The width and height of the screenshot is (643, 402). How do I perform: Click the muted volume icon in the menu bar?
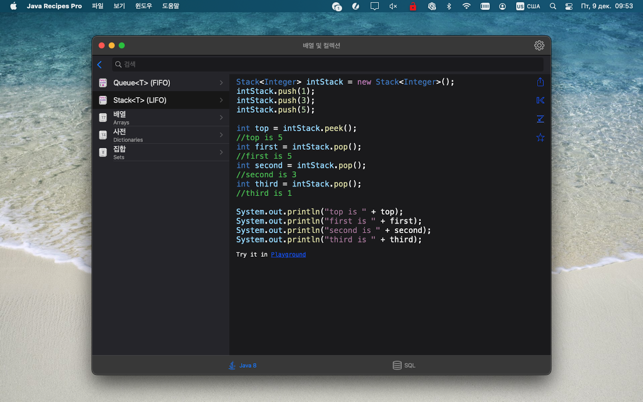(x=393, y=6)
